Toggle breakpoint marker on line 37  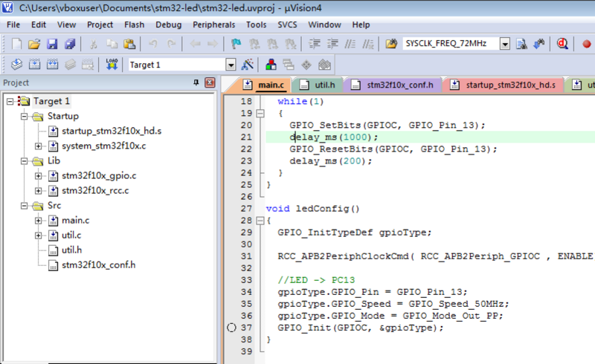(231, 328)
